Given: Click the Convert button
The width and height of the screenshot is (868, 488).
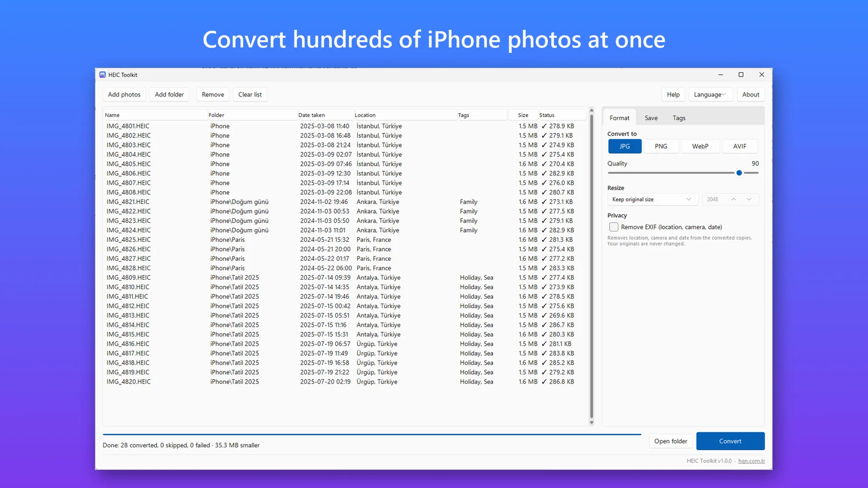Looking at the screenshot, I should coord(730,441).
